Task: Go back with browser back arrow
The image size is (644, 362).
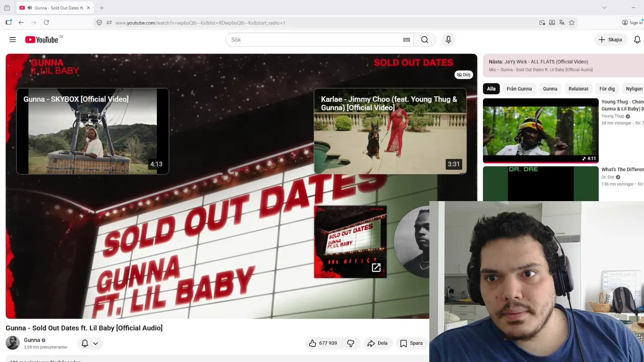Action: (21, 23)
